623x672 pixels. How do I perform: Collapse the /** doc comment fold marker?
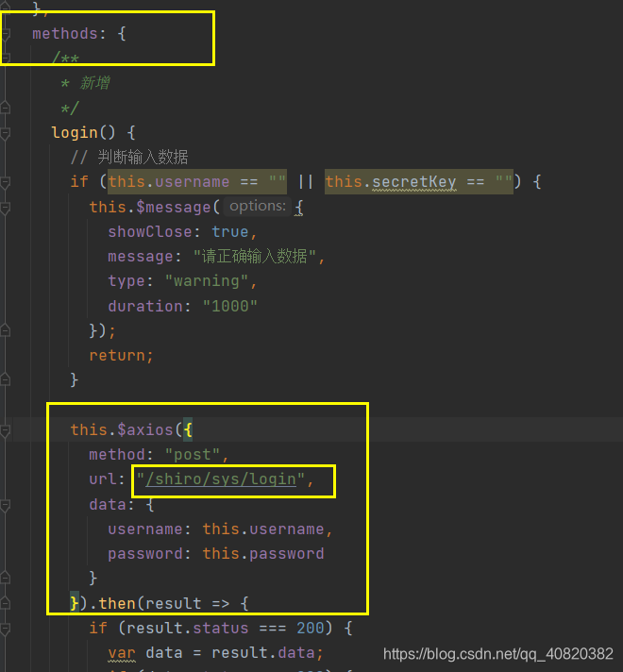coord(6,59)
